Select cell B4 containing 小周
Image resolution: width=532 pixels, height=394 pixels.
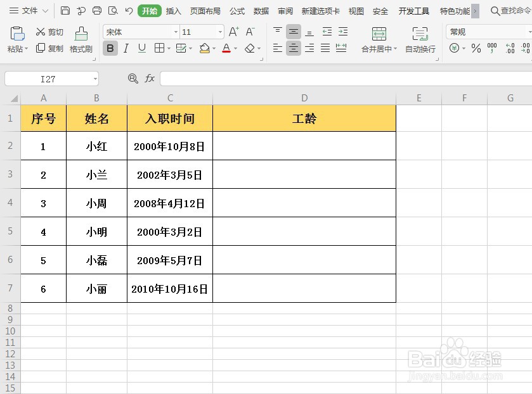point(96,203)
